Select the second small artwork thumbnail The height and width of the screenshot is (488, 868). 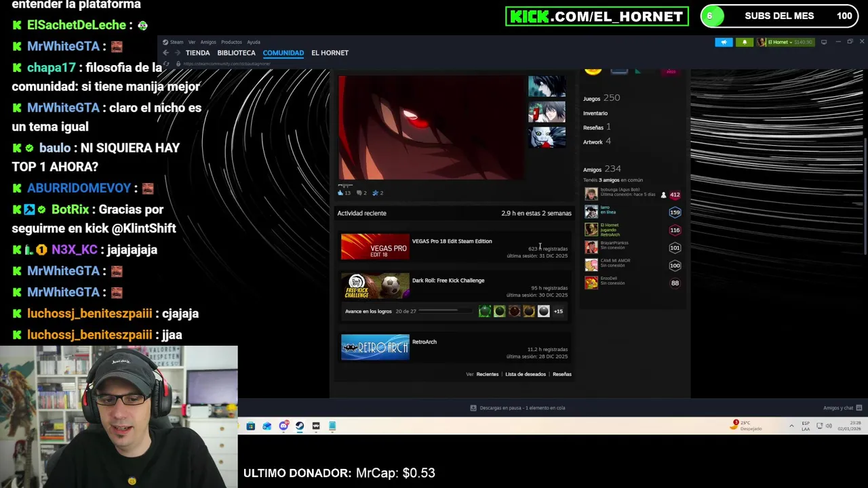coord(547,112)
